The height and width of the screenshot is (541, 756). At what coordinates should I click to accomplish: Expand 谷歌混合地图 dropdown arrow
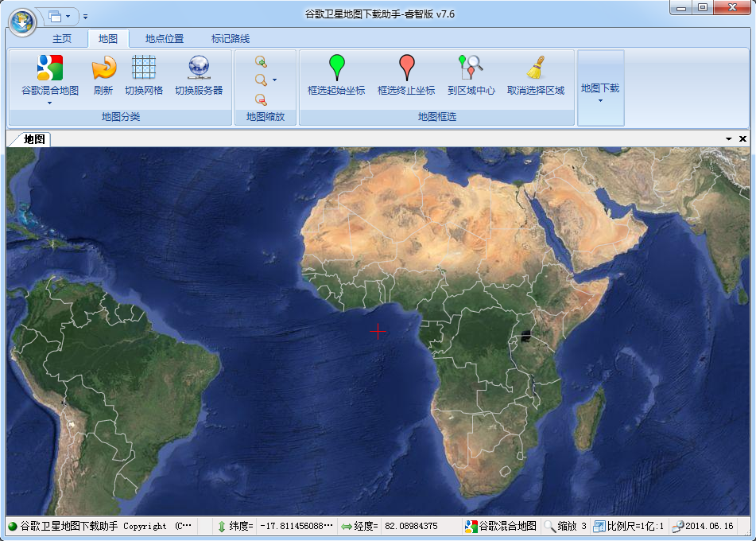coord(49,103)
